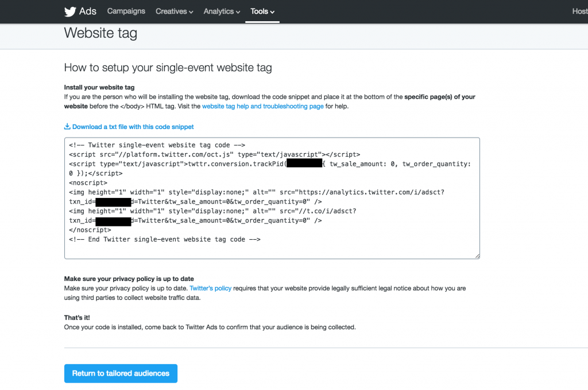Download a txt file with this code snippet

133,127
